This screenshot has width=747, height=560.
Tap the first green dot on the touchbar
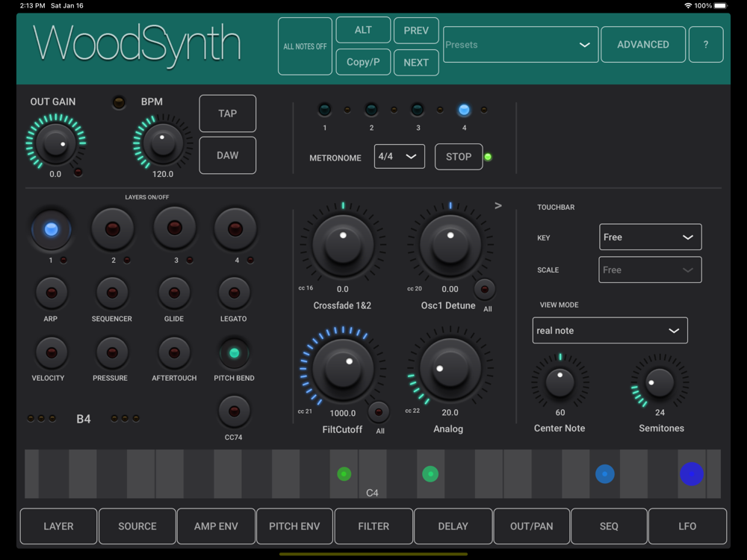(344, 474)
